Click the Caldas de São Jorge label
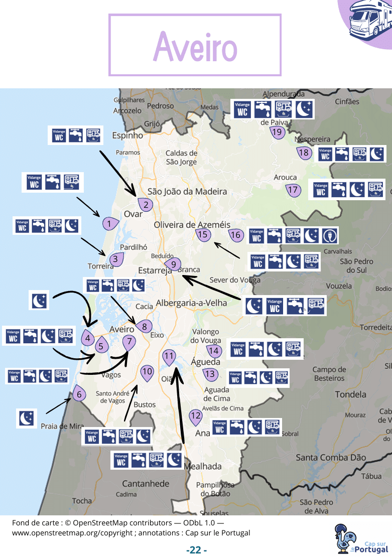 pos(181,157)
